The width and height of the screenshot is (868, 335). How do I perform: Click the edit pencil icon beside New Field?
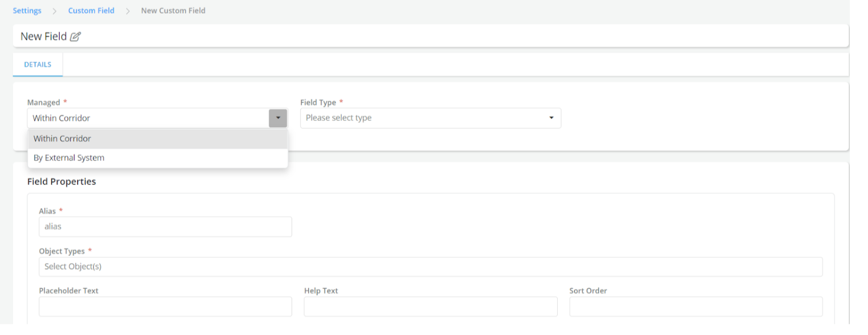click(75, 37)
